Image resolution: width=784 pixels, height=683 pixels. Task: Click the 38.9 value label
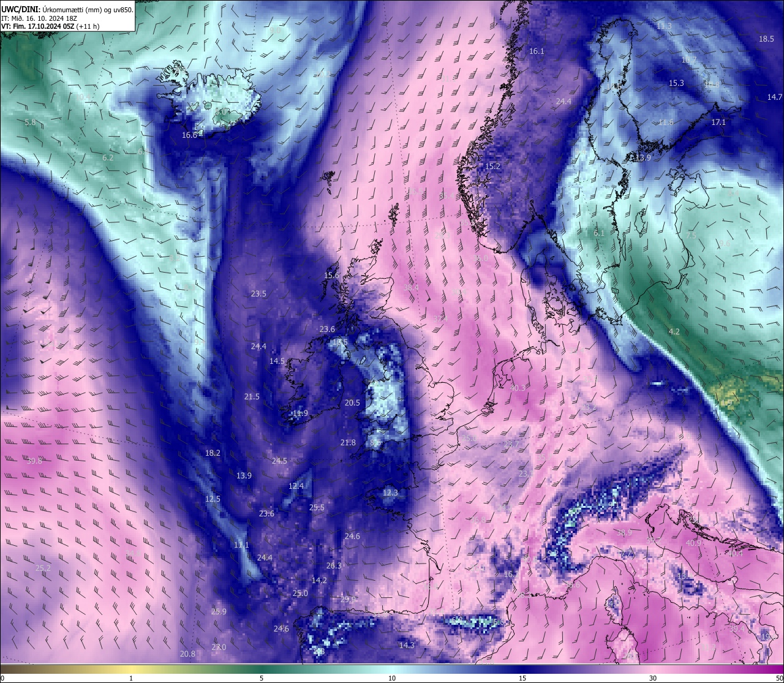tap(624, 533)
